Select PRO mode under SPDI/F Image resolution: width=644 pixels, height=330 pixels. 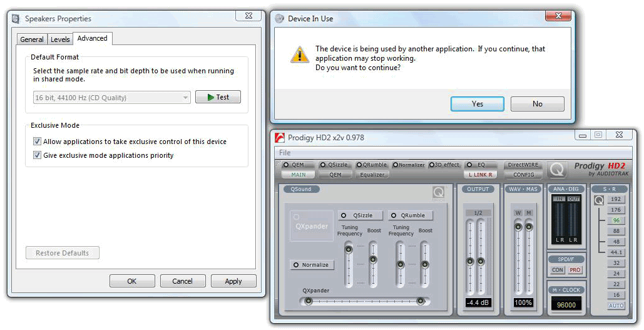[575, 270]
